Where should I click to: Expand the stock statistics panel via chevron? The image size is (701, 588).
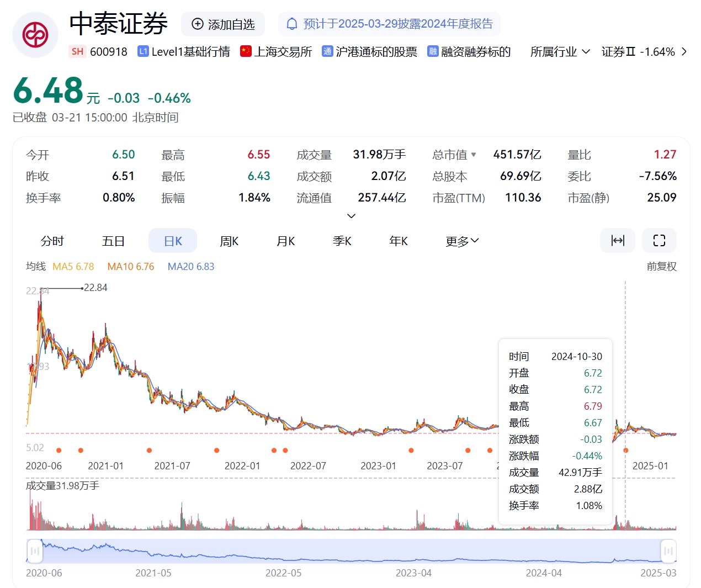pos(351,216)
